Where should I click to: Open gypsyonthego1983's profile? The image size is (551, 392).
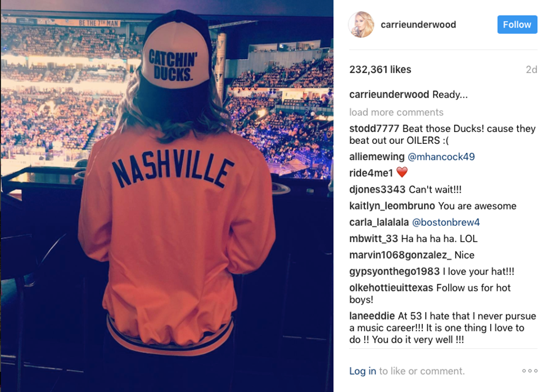(394, 271)
